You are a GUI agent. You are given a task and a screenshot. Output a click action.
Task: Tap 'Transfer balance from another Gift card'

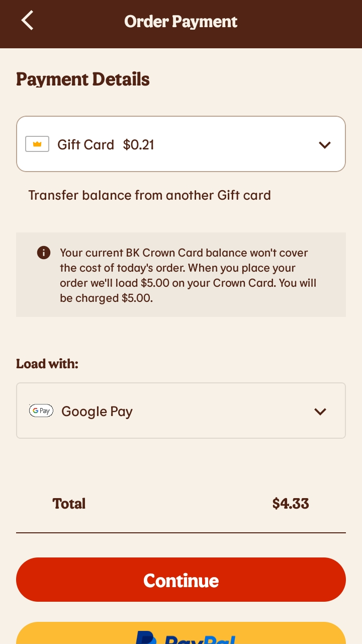point(149,195)
